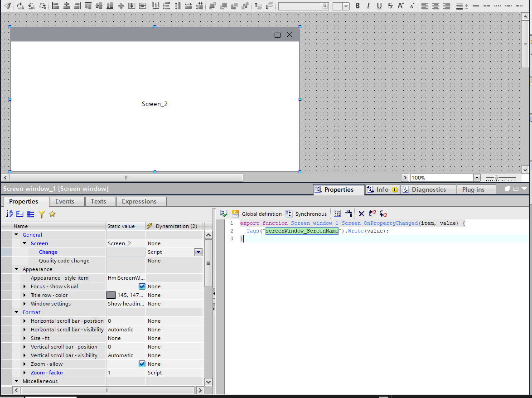
Task: Click the check script syntax icon
Action: [223, 214]
